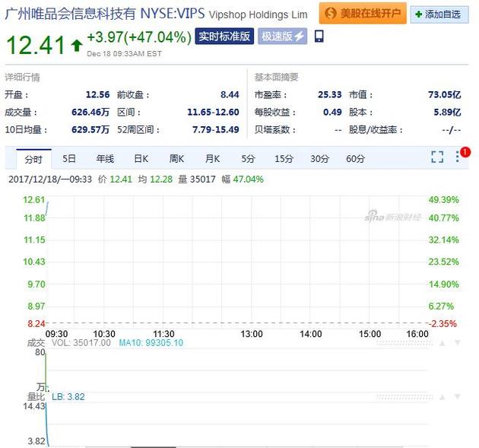479x448 pixels.
Task: Click the 每股收益 value 0.49
Action: pos(332,112)
